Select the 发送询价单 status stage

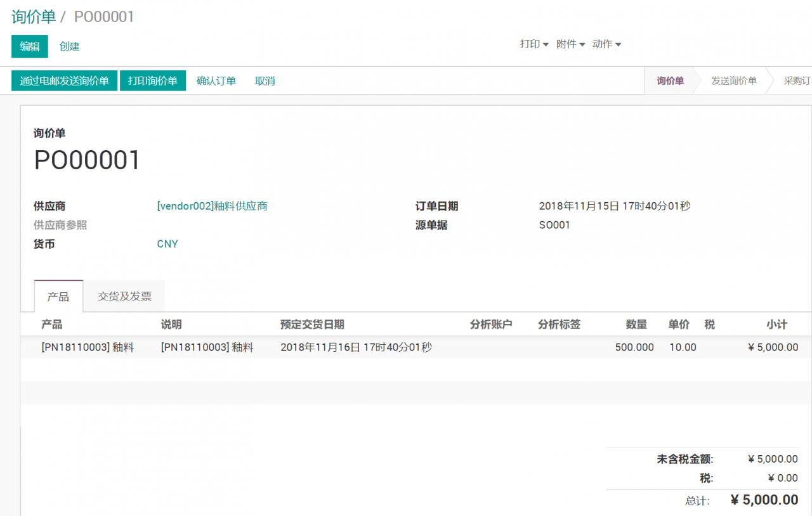[x=734, y=81]
